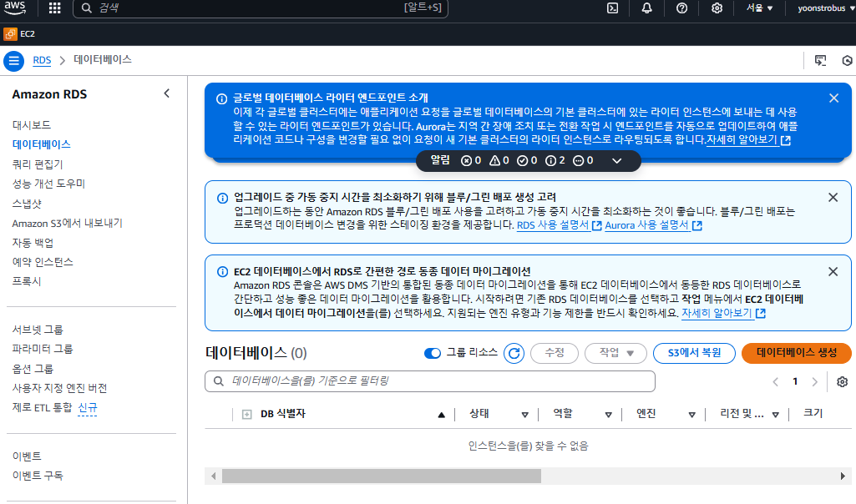Open 사용자 지정 엔진 버전 in sidebar
Image resolution: width=856 pixels, height=504 pixels.
pos(59,388)
